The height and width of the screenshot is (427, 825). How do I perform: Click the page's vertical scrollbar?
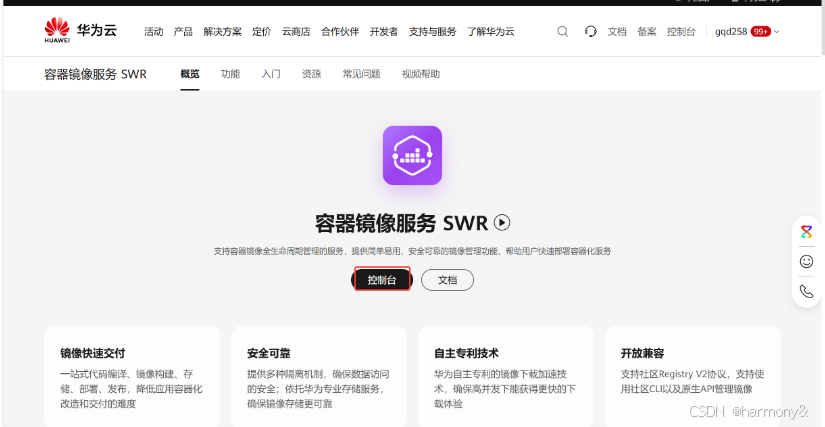click(822, 29)
